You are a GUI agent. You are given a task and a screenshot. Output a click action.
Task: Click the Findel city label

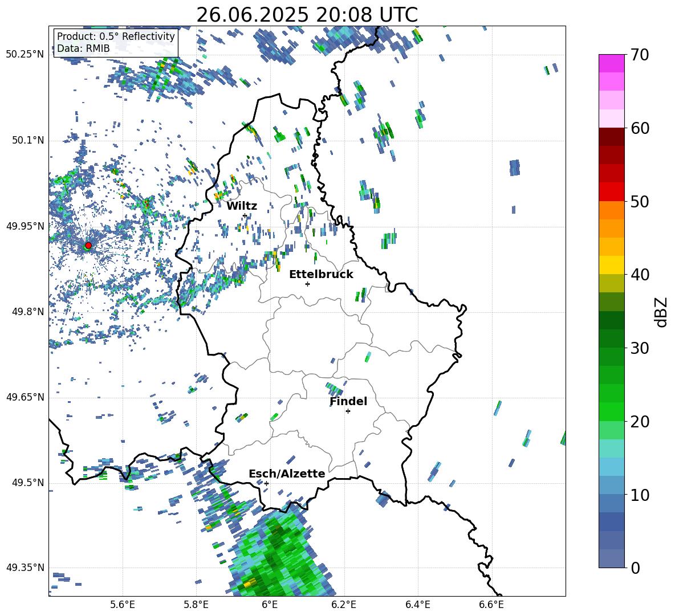[x=348, y=401]
